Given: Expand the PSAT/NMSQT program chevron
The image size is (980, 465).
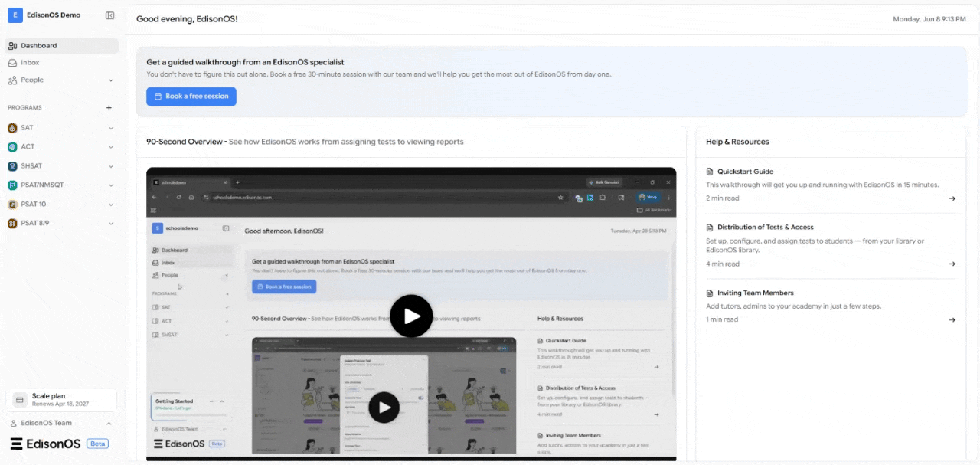Looking at the screenshot, I should coord(110,185).
